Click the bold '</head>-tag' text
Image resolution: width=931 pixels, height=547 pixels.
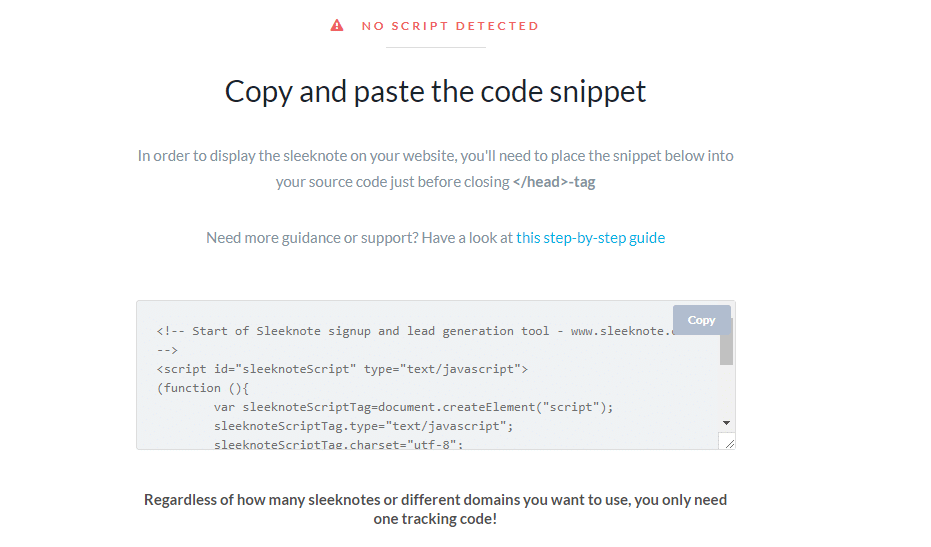pyautogui.click(x=553, y=182)
